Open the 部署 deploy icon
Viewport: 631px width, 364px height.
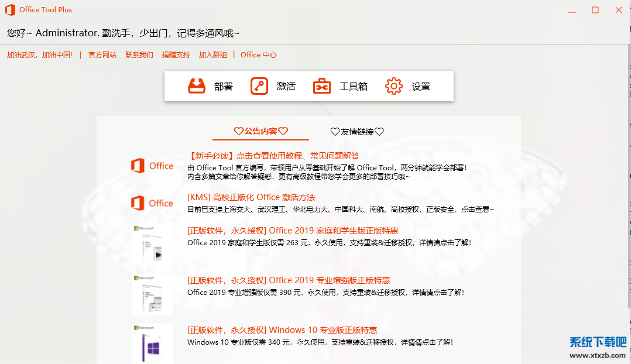pyautogui.click(x=197, y=86)
